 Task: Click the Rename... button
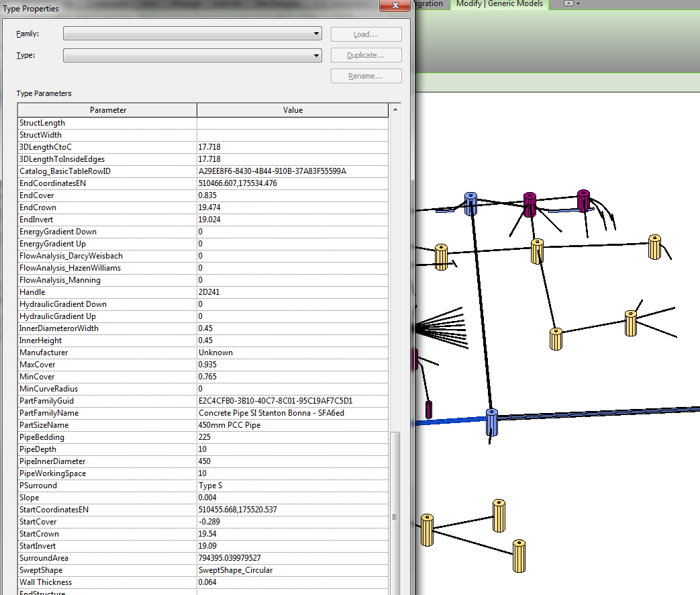click(x=366, y=76)
